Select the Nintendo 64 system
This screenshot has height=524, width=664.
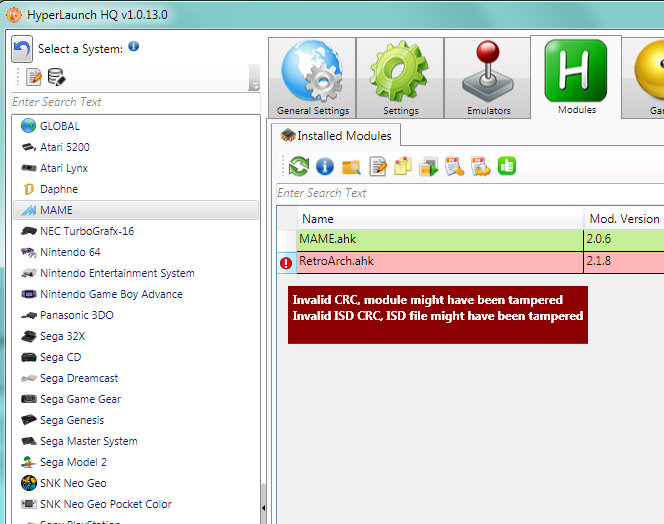[x=136, y=252]
